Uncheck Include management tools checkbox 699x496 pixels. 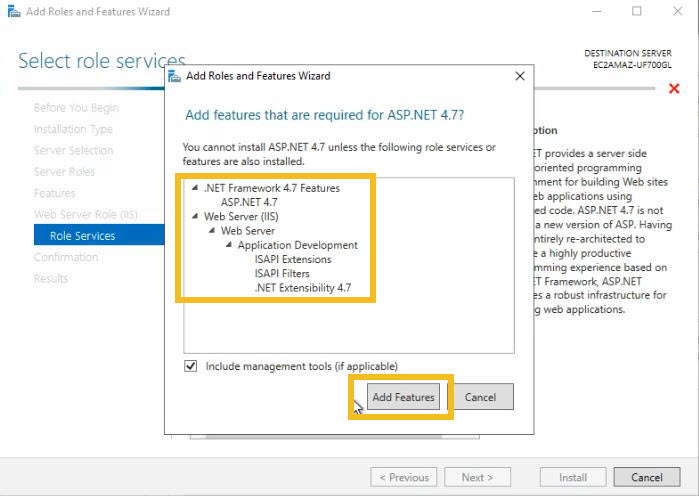(190, 366)
